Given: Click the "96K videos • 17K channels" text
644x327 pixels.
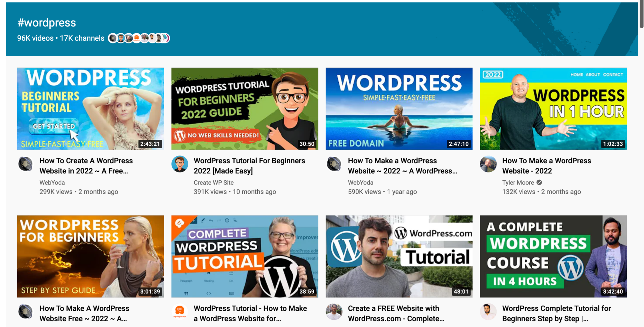Looking at the screenshot, I should 61,38.
